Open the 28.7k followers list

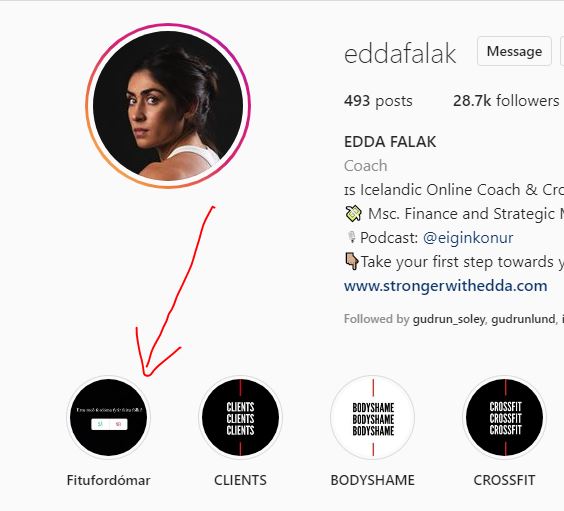point(506,101)
